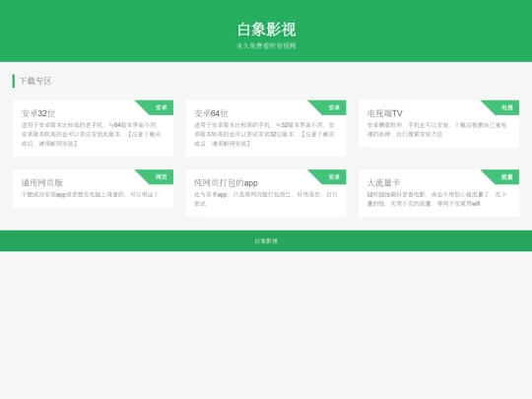Click the 流量 ribbon tag on 大流量卡 card
532x399 pixels.
[507, 176]
